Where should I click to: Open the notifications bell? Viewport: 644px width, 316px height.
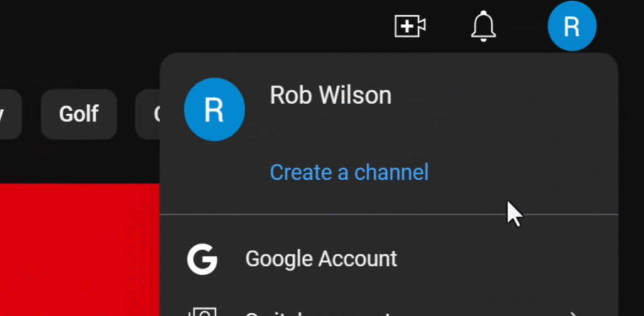[484, 26]
